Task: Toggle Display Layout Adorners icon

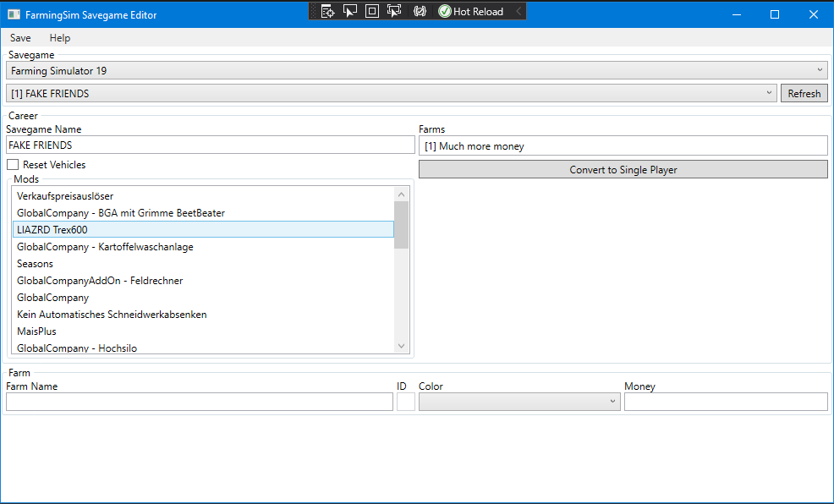Action: pyautogui.click(x=372, y=11)
